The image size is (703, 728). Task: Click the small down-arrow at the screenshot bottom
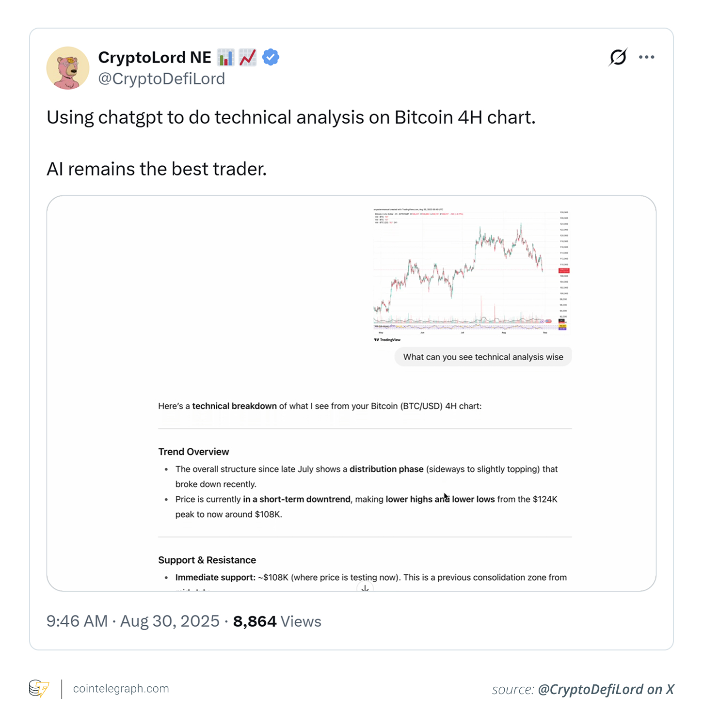tap(365, 588)
